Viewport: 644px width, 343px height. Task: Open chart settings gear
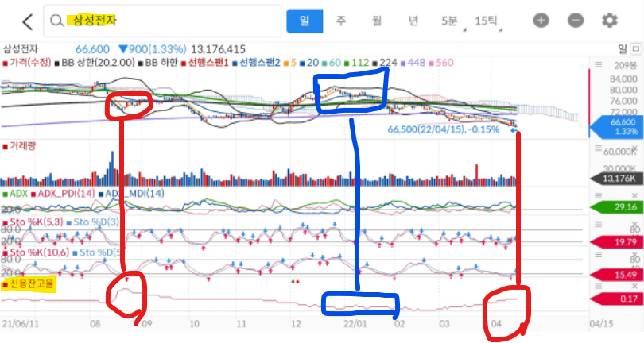coord(610,20)
